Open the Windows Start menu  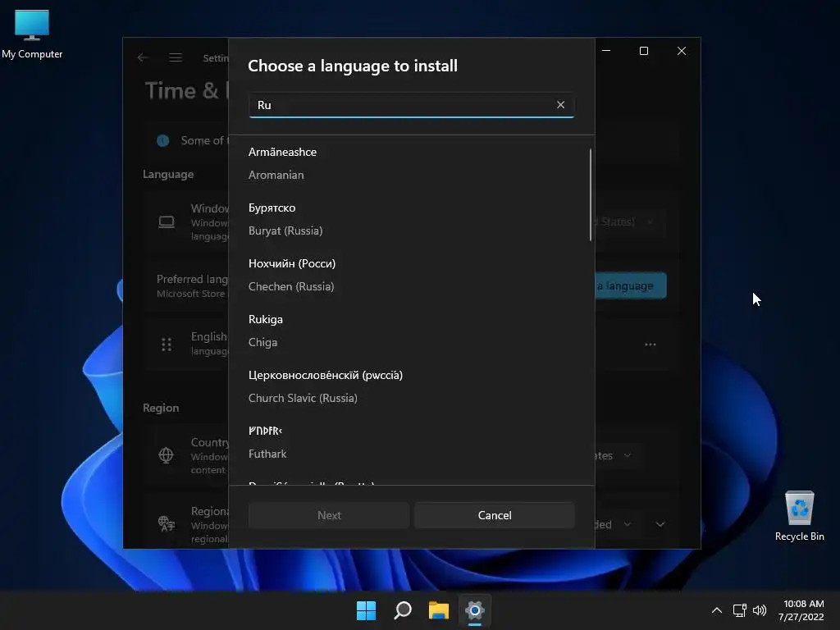pos(367,610)
